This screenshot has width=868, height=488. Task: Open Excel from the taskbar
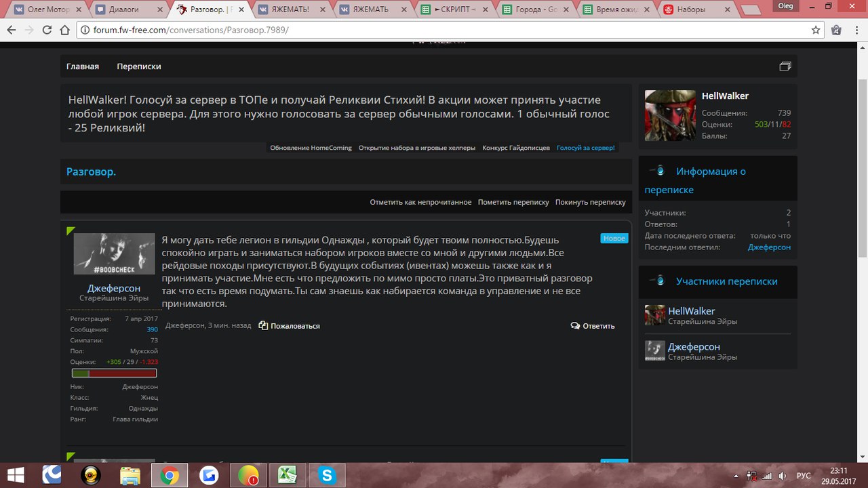(x=288, y=475)
